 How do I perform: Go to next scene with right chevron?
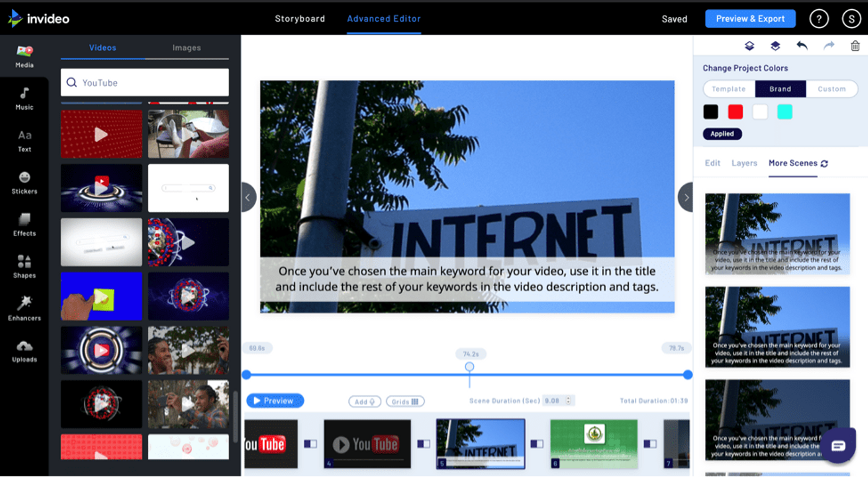point(686,198)
